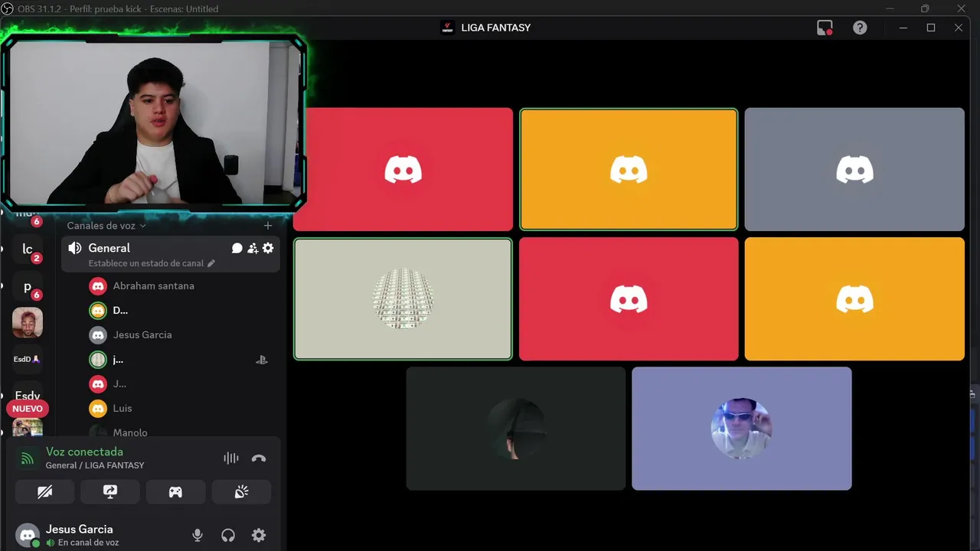Click the orange tile outlined in green
The width and height of the screenshot is (980, 551).
click(x=629, y=169)
